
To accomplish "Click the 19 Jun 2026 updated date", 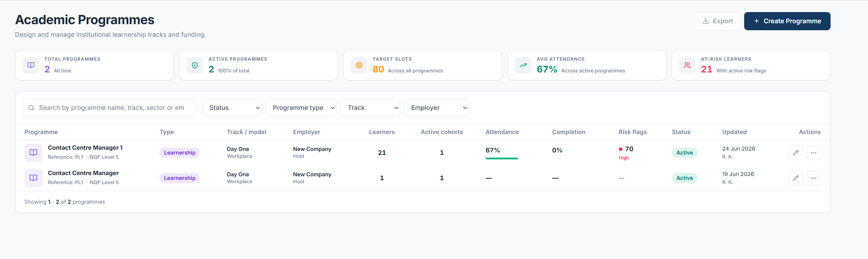I will pyautogui.click(x=738, y=174).
